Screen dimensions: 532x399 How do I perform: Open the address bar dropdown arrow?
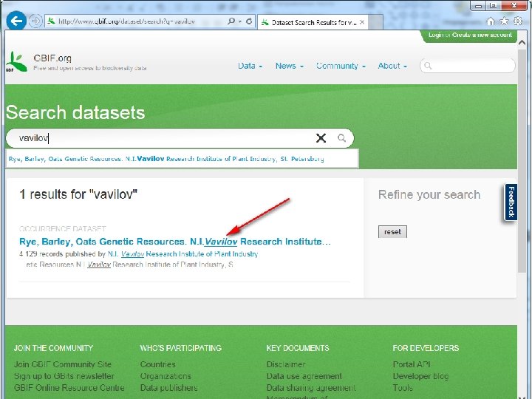240,21
